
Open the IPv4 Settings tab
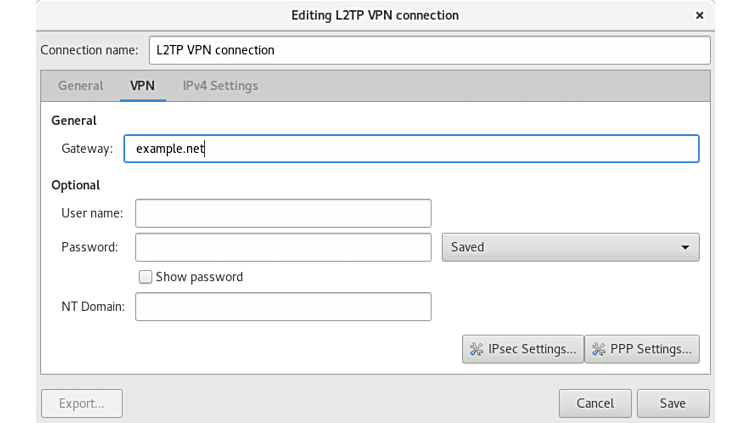click(220, 86)
